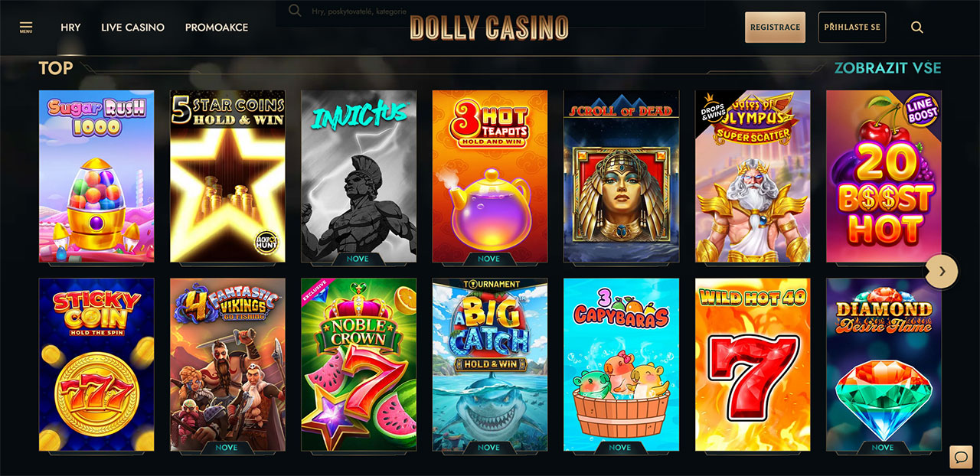Screen dimensions: 980x476
Task: Open the hamburger menu icon
Action: click(26, 28)
